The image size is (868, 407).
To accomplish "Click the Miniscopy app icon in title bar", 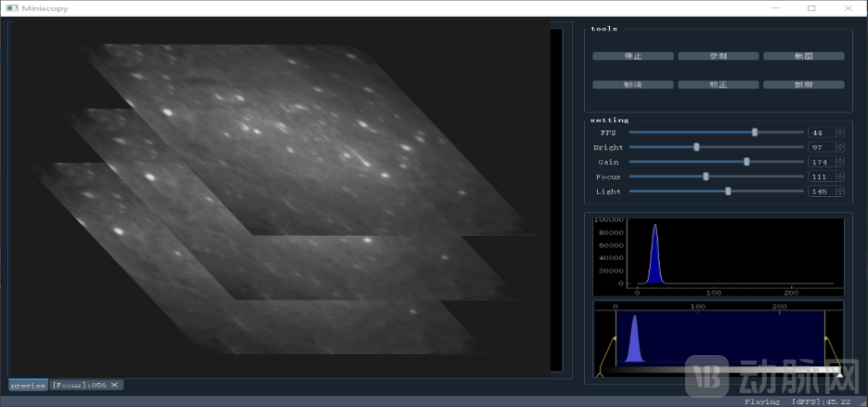I will point(12,8).
